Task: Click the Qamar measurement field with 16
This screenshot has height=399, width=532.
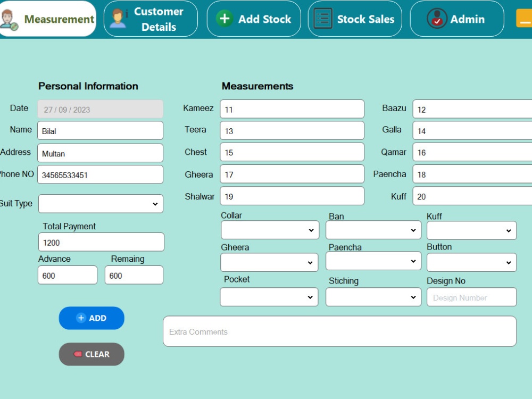Action: coord(472,152)
